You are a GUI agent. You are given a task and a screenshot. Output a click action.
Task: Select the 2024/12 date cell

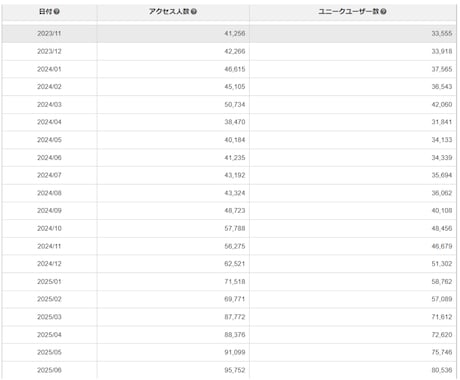point(49,264)
